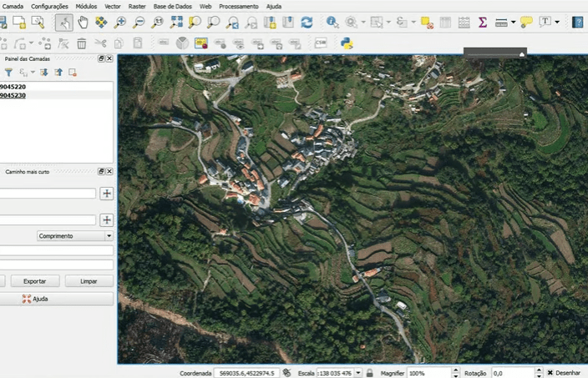Click the Limpar button

(x=89, y=281)
